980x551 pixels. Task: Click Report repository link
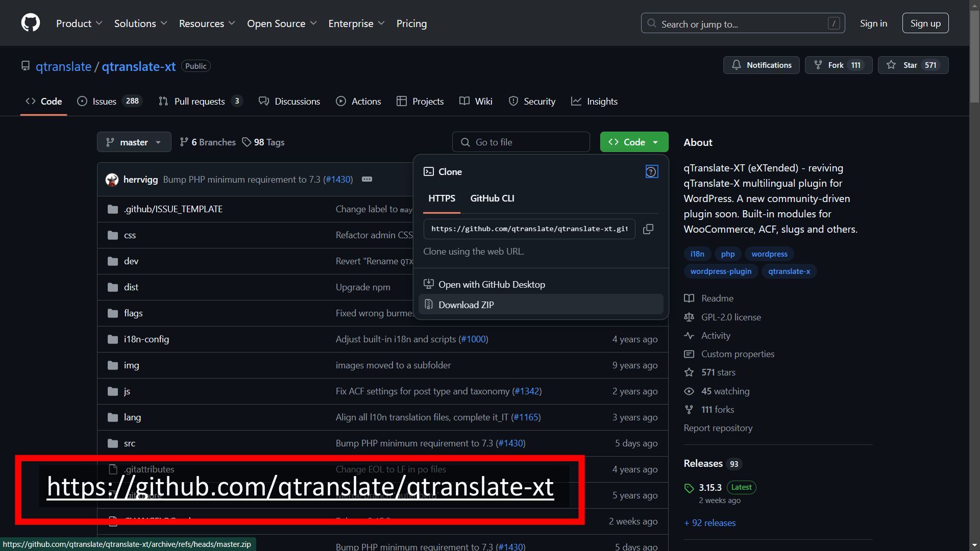[x=718, y=428]
